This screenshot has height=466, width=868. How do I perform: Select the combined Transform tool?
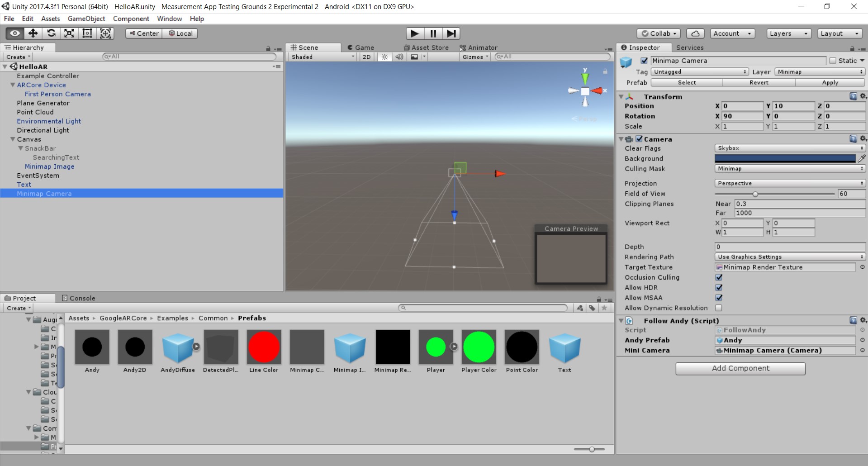click(105, 33)
